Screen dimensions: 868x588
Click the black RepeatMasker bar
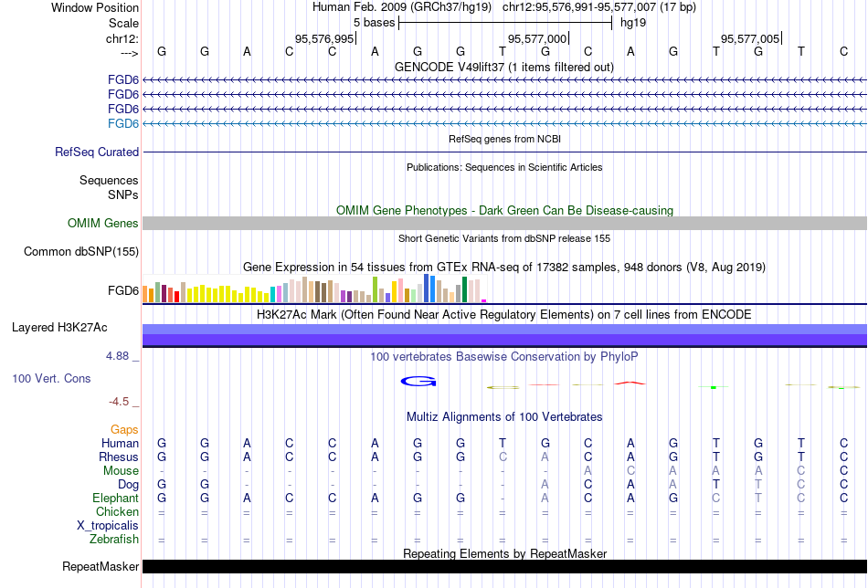[x=504, y=566]
